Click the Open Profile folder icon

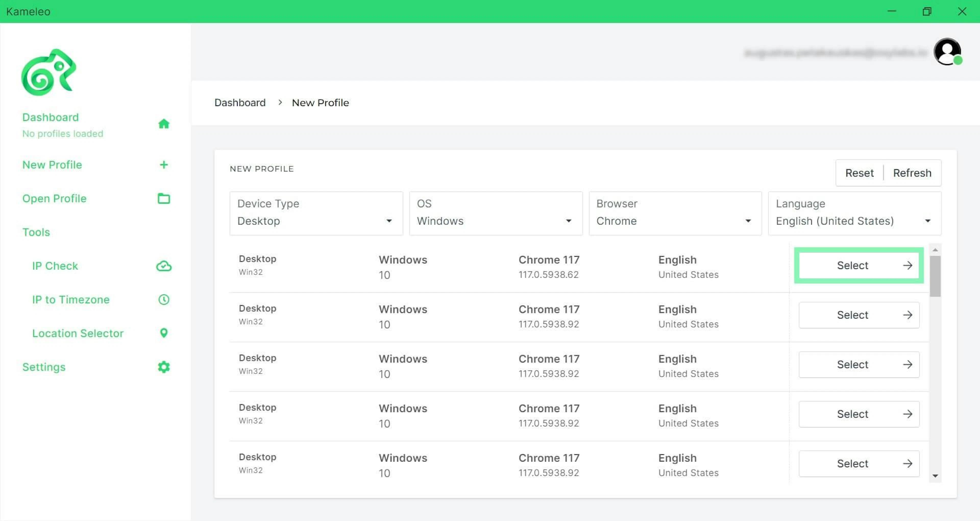click(164, 198)
